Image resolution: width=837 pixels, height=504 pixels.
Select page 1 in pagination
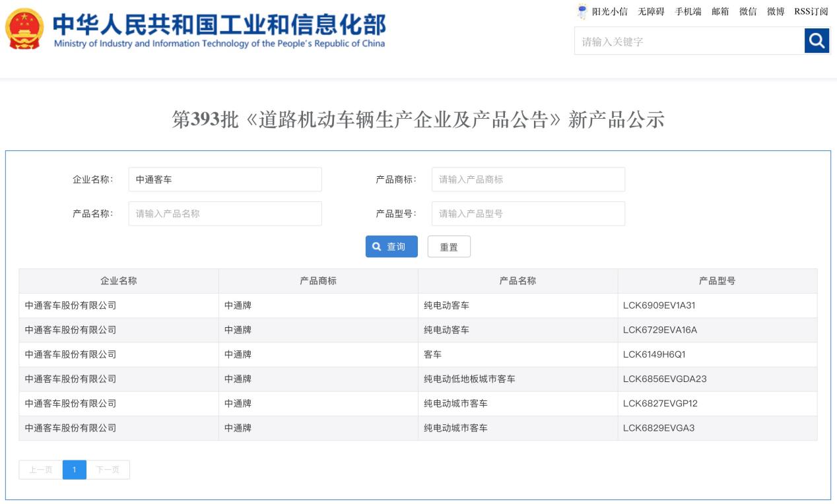tap(75, 470)
